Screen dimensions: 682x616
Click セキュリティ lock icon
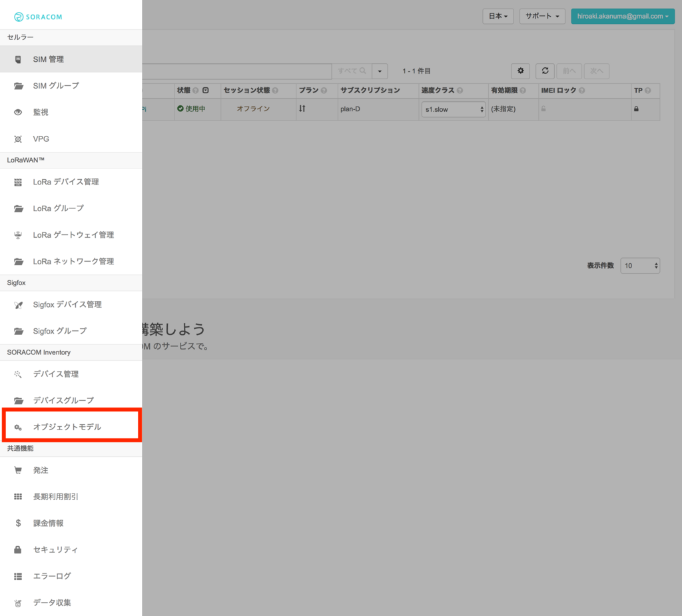point(18,549)
